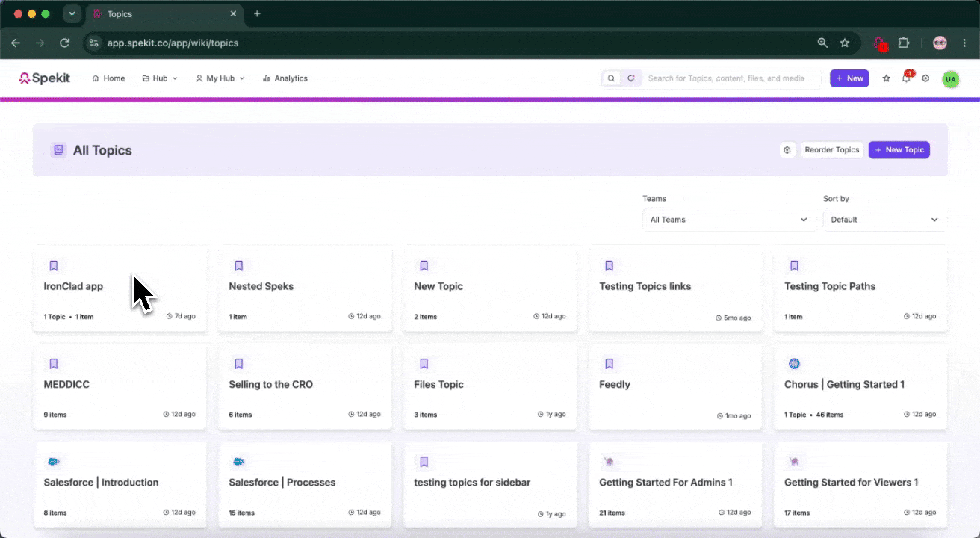
Task: Click the Spekit logo
Action: pos(45,78)
